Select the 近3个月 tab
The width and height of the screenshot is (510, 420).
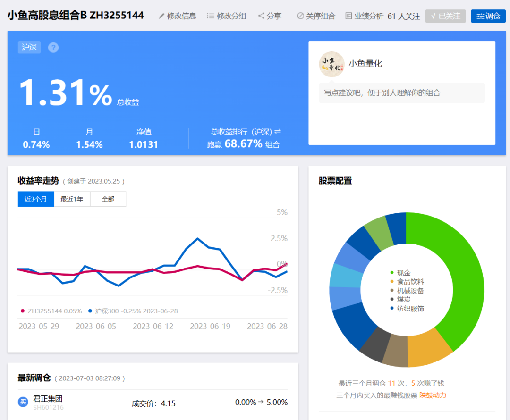coord(36,199)
